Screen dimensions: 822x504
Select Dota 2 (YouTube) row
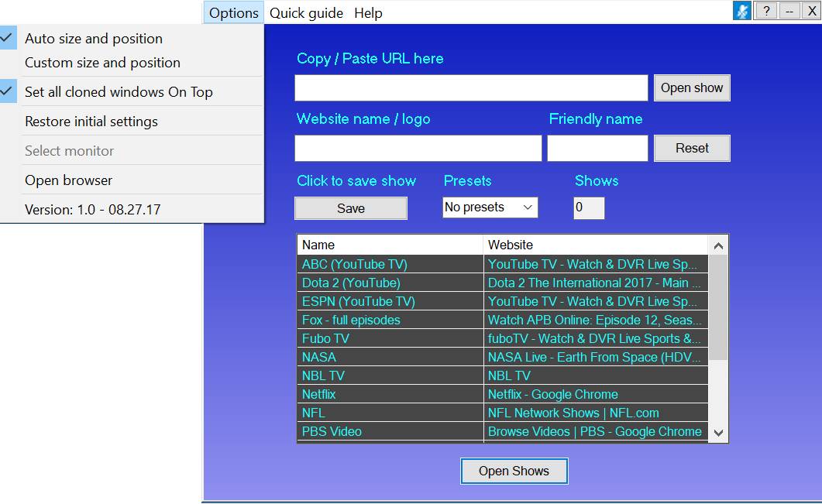coord(390,283)
